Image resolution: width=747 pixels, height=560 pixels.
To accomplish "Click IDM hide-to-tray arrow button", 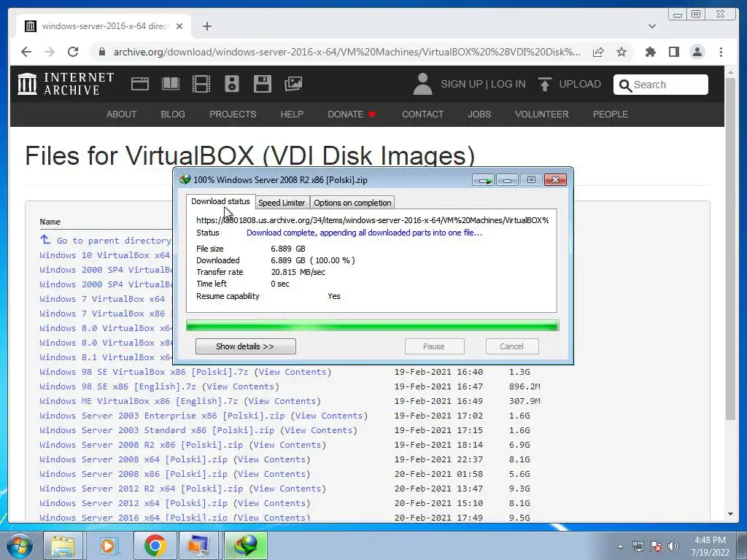I will 484,180.
